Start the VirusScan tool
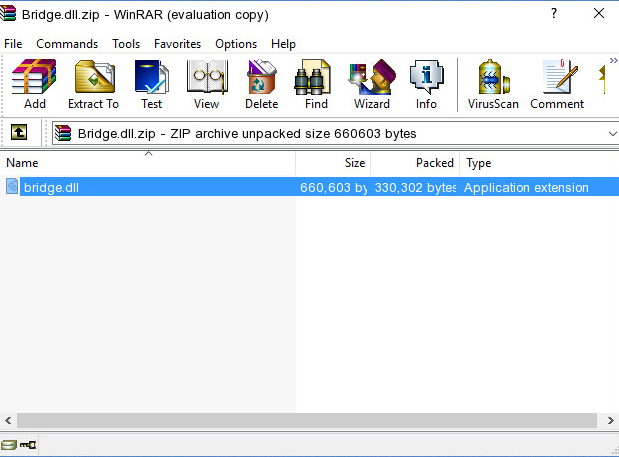The width and height of the screenshot is (619, 457). pyautogui.click(x=493, y=84)
